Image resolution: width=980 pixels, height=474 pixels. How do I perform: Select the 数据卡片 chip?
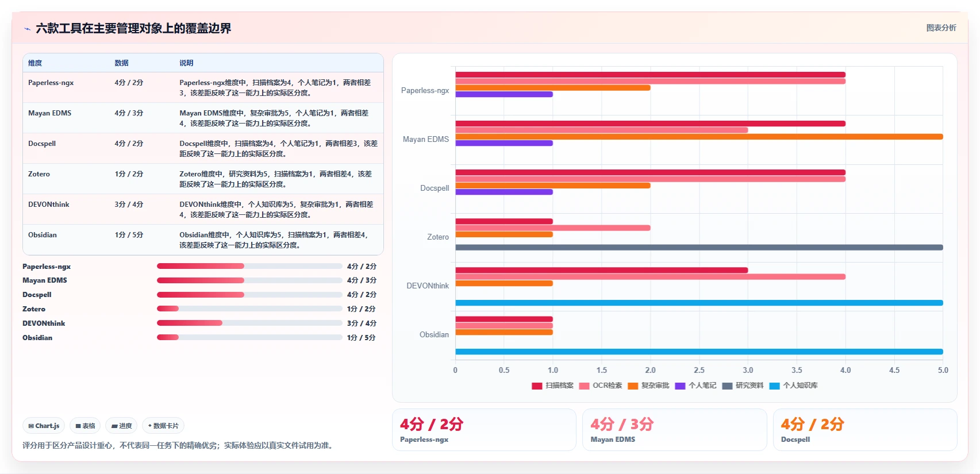pyautogui.click(x=163, y=426)
